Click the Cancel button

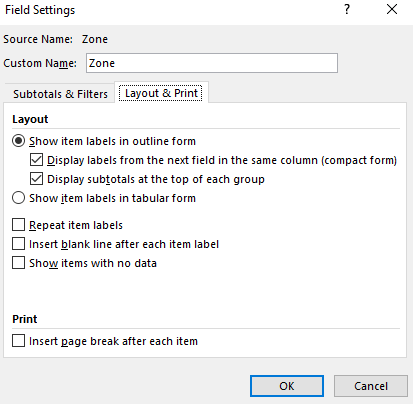click(371, 386)
